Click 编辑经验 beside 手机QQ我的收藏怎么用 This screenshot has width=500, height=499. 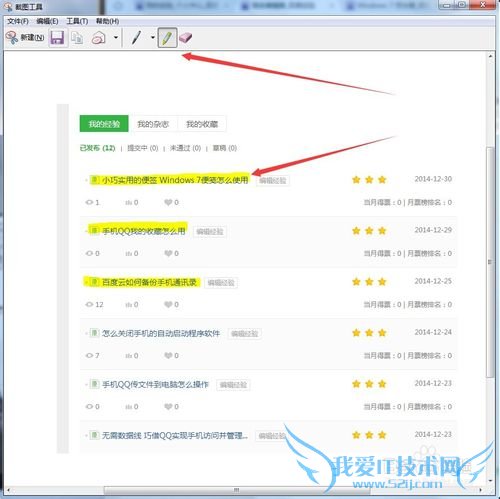[210, 232]
